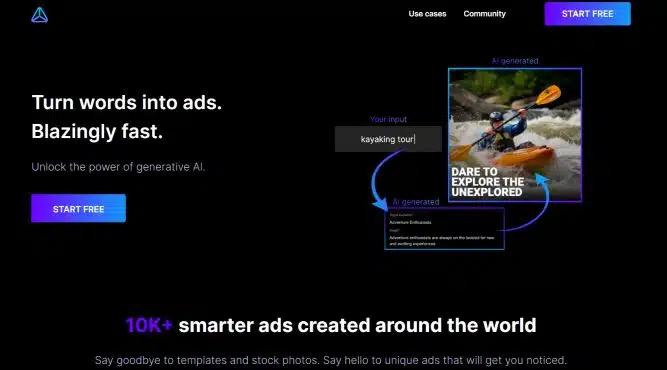The image size is (667, 370).
Task: Click the 'Blazingly fast.' headline text
Action: click(x=97, y=131)
